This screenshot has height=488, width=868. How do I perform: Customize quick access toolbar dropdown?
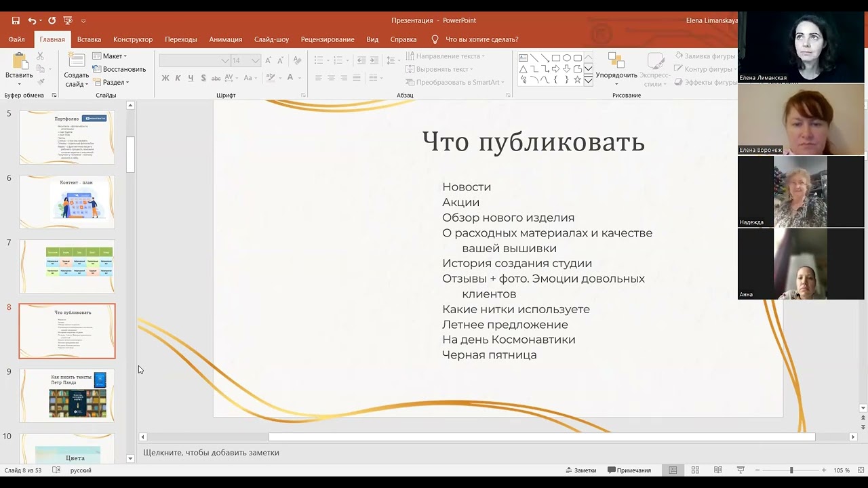[x=83, y=21]
